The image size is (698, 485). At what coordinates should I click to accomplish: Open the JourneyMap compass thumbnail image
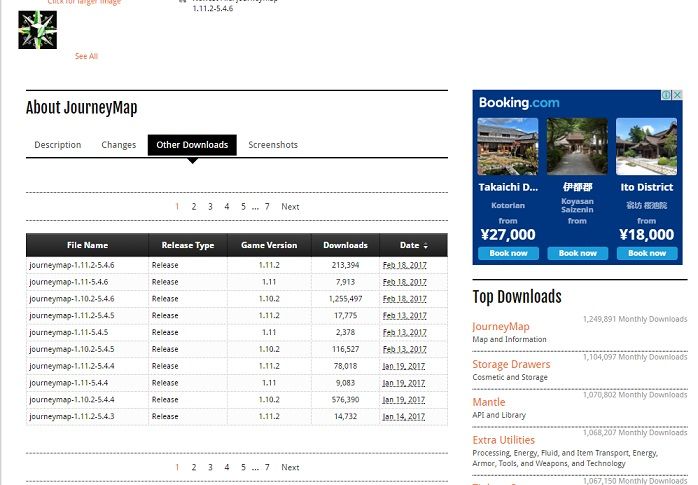(37, 30)
